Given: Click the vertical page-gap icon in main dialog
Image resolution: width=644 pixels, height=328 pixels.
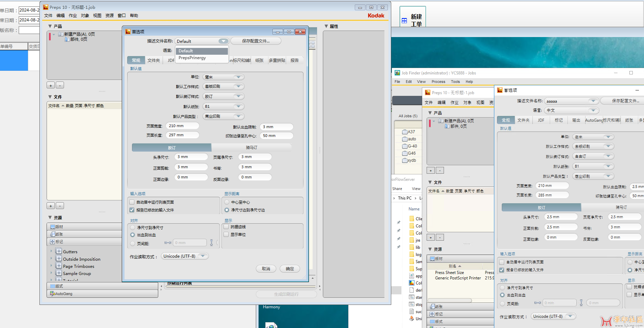Looking at the screenshot, I should coord(212,243).
